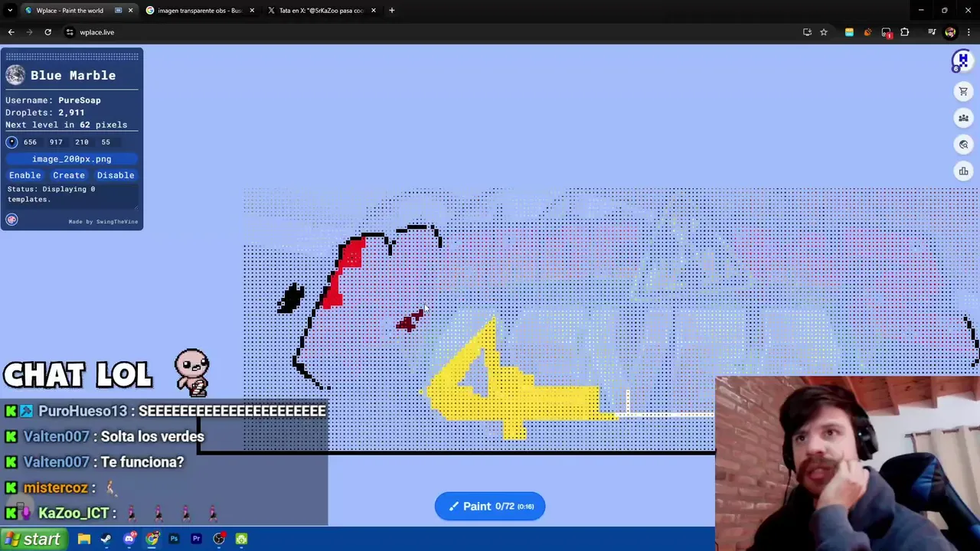This screenshot has width=980, height=551.
Task: Open the Wplace store cart icon
Action: [964, 91]
